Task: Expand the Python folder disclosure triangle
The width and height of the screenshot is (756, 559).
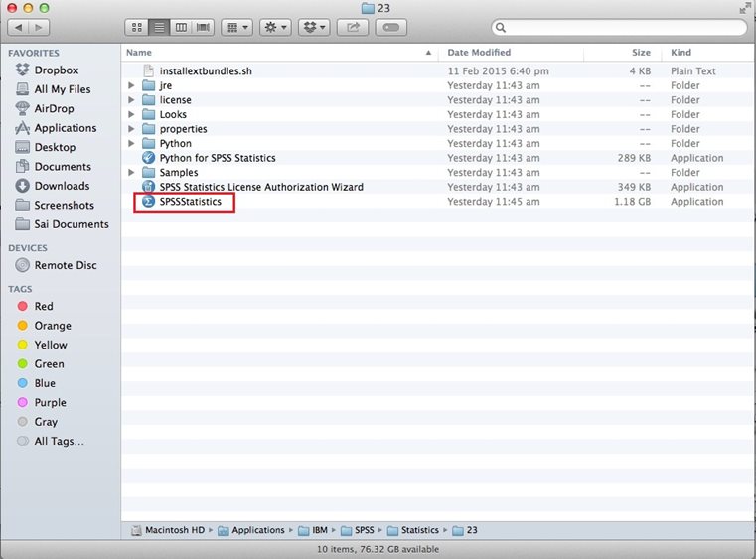Action: point(132,144)
